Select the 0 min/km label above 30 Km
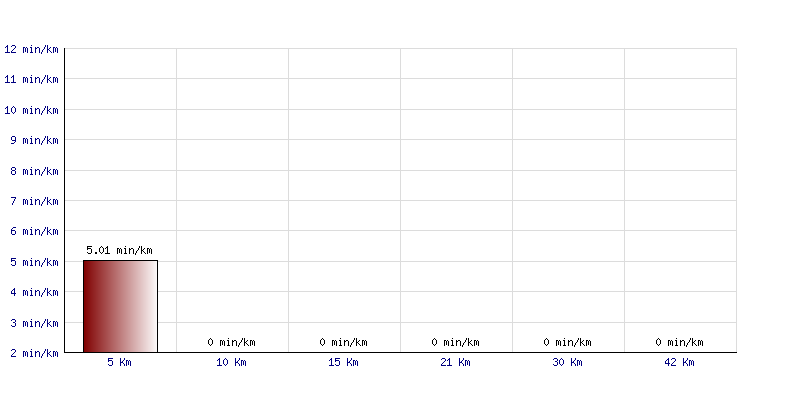This screenshot has width=800, height=400. click(x=567, y=342)
